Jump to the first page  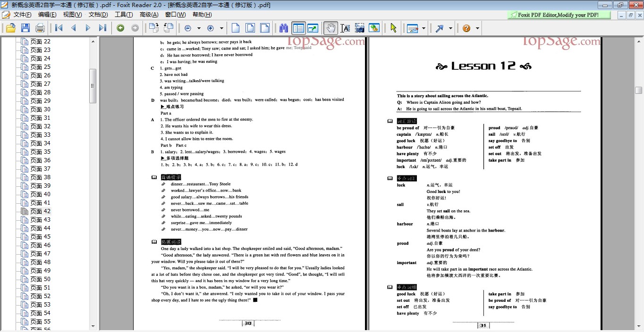click(59, 28)
